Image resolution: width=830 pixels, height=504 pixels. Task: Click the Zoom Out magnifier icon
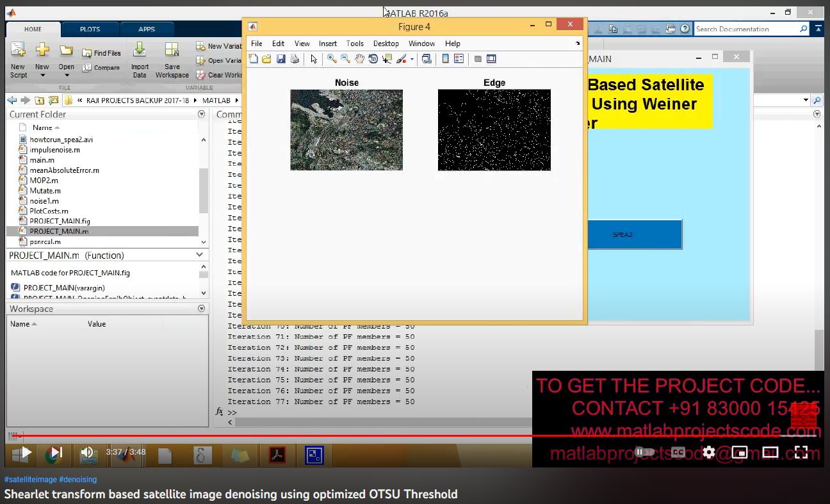tap(345, 59)
